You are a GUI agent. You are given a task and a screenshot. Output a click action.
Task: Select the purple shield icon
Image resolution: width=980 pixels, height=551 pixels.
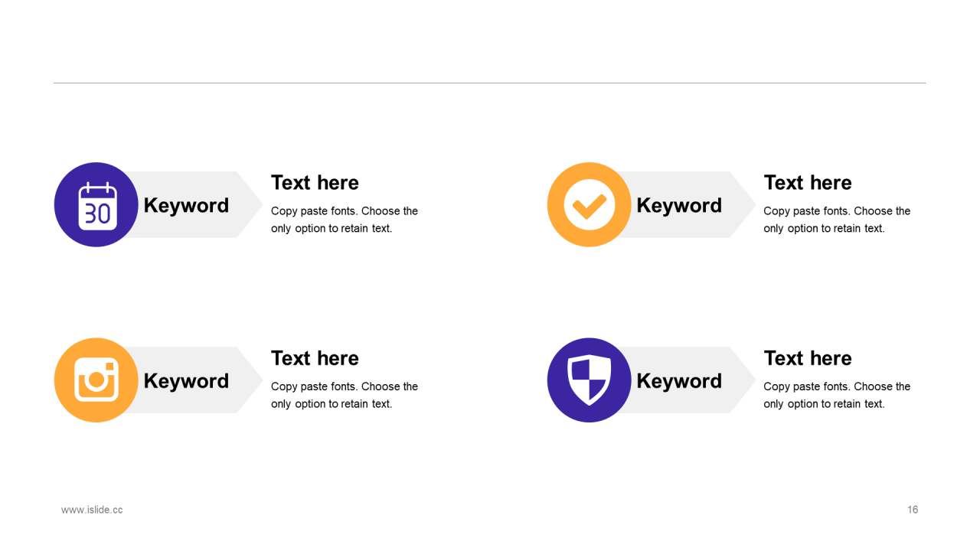(590, 380)
